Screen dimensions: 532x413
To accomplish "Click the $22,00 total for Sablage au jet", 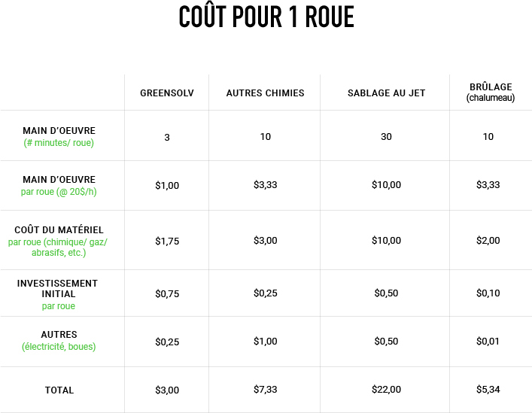I will [x=386, y=390].
